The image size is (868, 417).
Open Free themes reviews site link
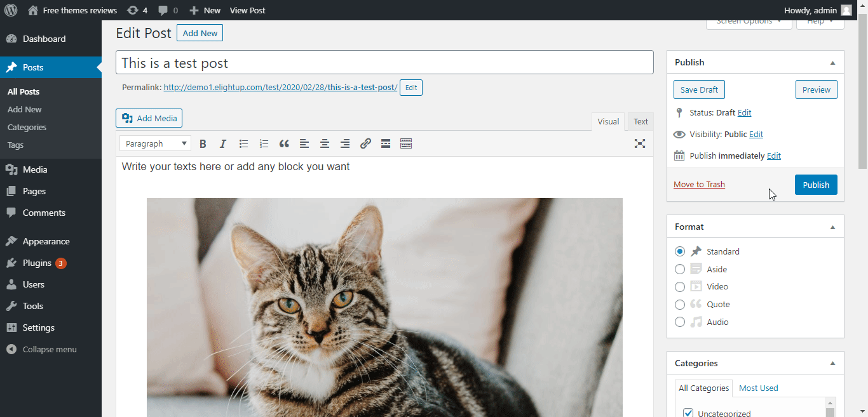[73, 10]
